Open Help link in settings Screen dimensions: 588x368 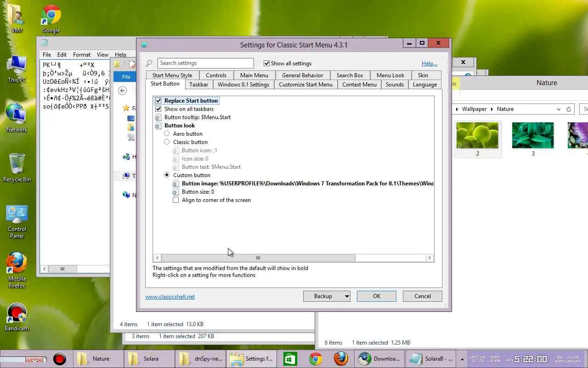[430, 63]
